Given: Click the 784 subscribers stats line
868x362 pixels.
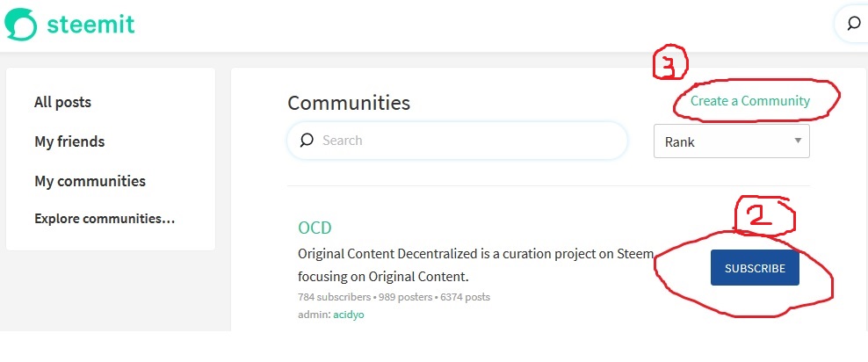Looking at the screenshot, I should (394, 297).
